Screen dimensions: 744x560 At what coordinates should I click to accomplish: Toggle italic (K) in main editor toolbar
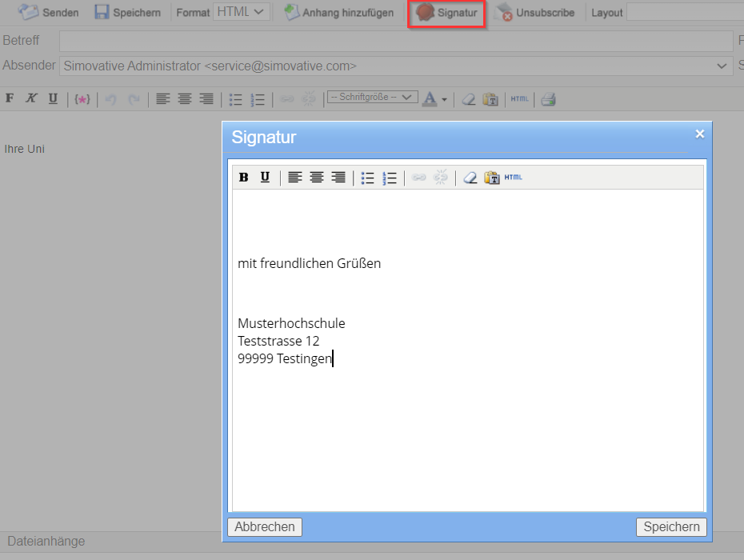point(31,98)
